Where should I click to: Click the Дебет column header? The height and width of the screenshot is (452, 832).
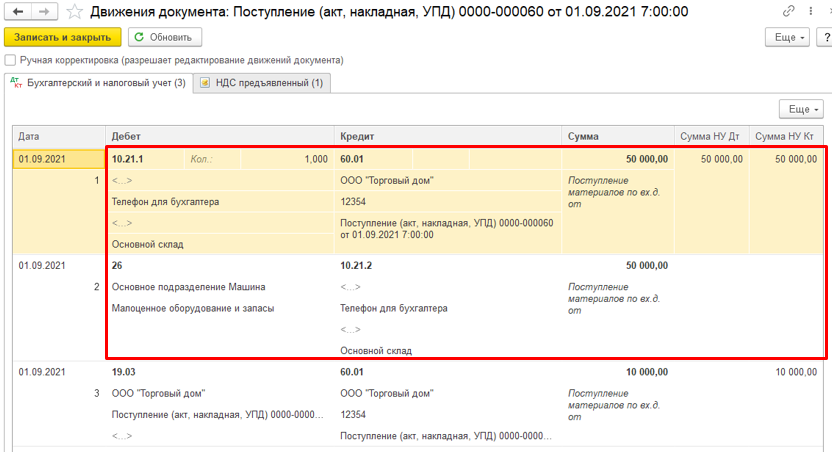tap(220, 136)
